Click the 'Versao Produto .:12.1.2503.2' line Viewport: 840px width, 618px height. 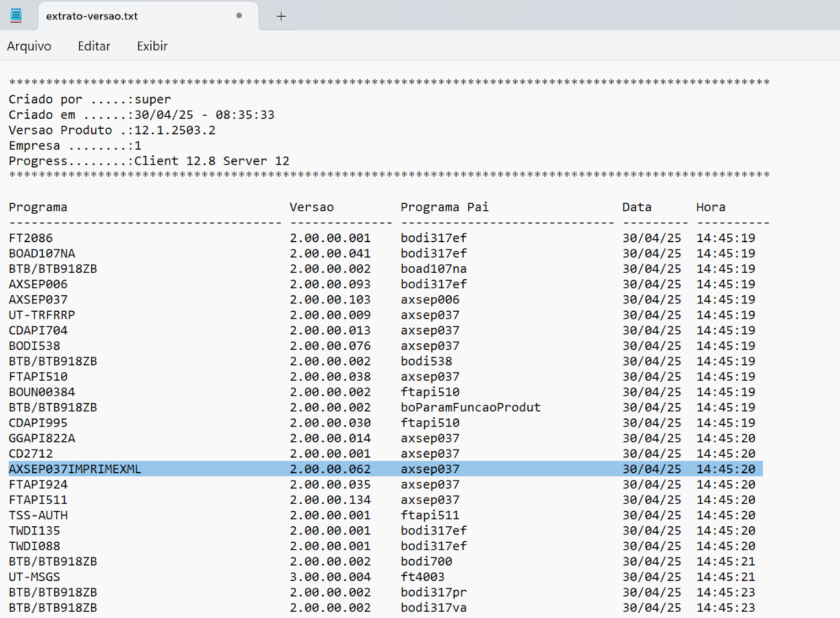point(112,130)
